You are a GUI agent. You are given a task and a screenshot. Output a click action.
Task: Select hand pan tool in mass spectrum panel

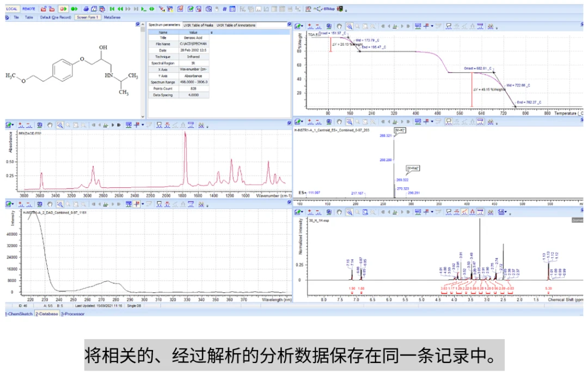(339, 121)
